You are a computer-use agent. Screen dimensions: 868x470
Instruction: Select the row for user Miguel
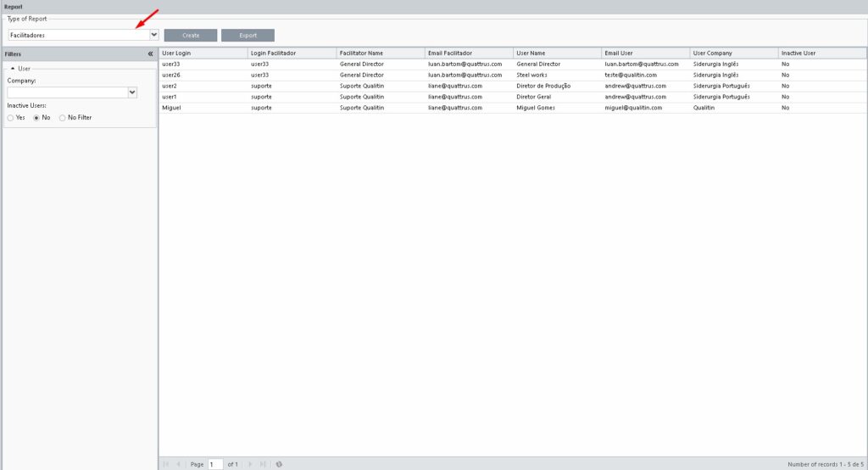[203, 108]
